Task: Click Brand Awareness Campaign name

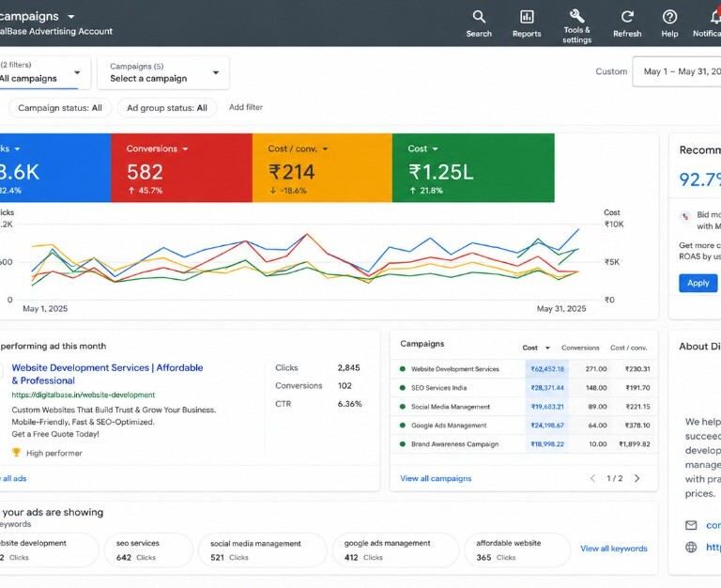Action: (454, 444)
